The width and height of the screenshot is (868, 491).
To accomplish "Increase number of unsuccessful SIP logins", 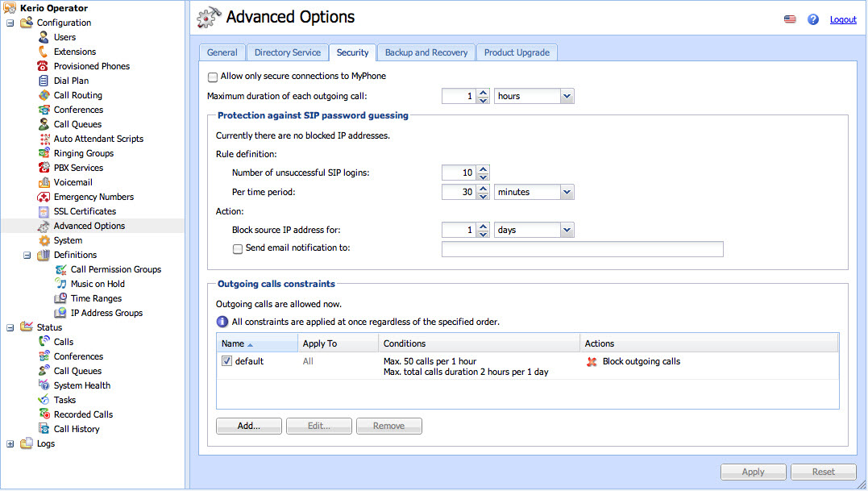I will (x=483, y=169).
